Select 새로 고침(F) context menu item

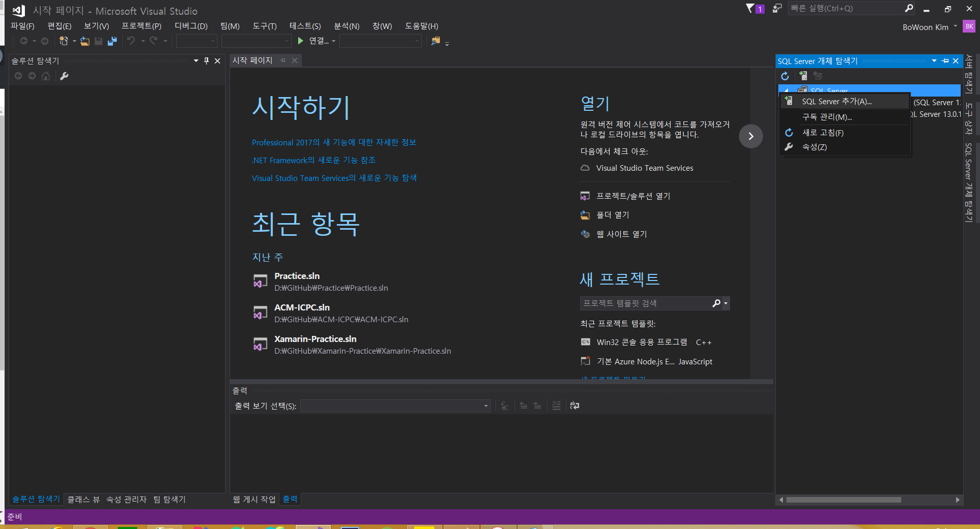pyautogui.click(x=845, y=132)
